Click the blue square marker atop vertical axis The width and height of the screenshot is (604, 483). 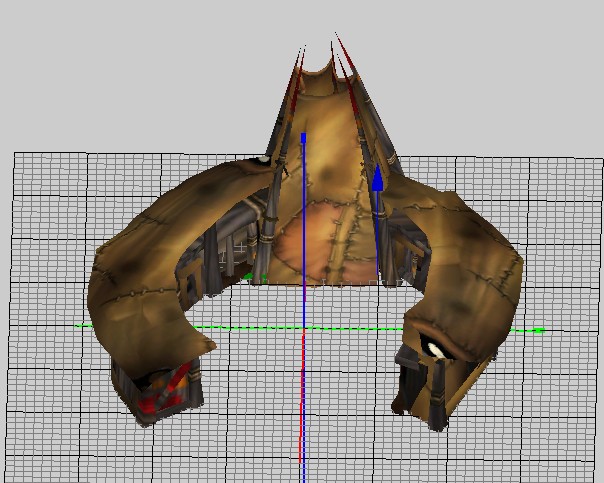(304, 138)
